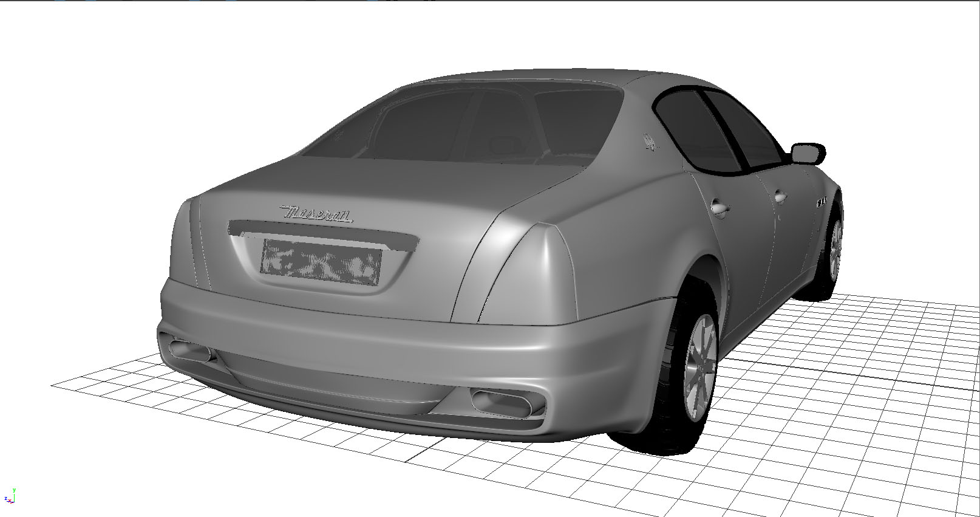980x517 pixels.
Task: Click the XYZ axis orientation gizmo
Action: point(10,496)
